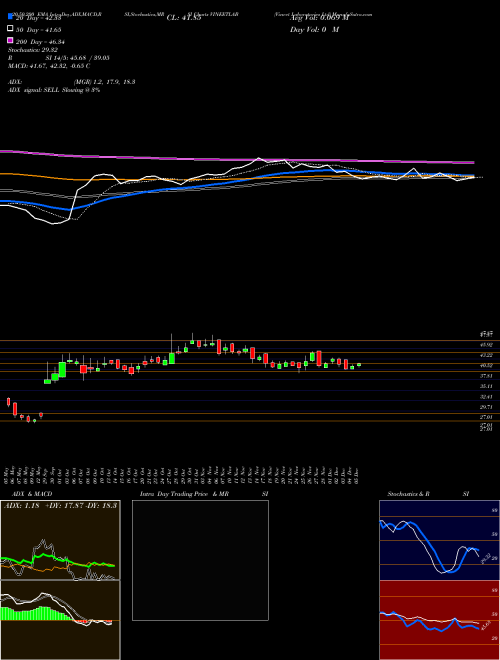Click the 'MACD: 41.67, 42.32, -0.65 C' line

(49, 66)
